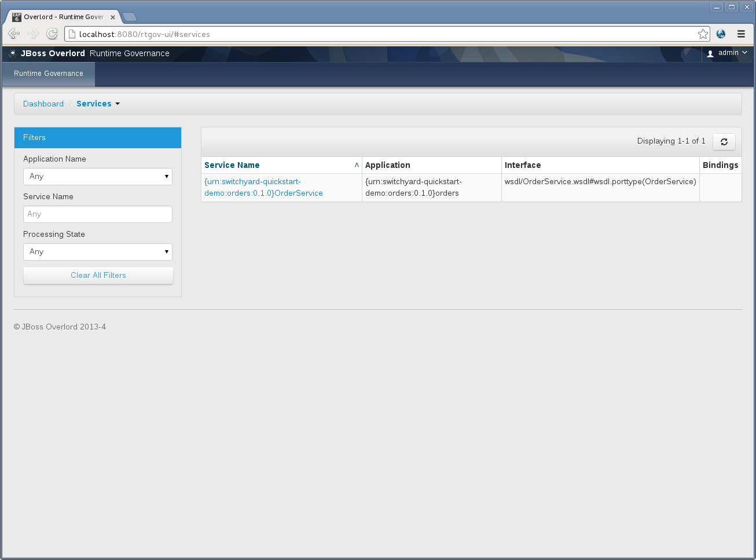The width and height of the screenshot is (756, 560).
Task: Bookmark this page with the star icon
Action: (702, 34)
